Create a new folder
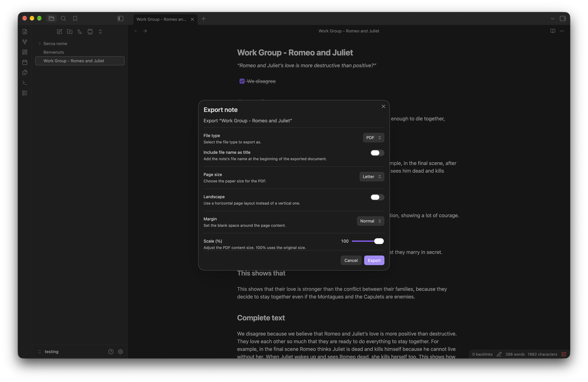This screenshot has height=382, width=588. tap(70, 32)
